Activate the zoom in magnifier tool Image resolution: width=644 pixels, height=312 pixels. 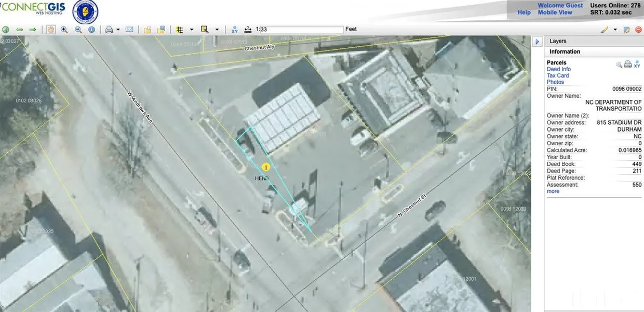(64, 30)
